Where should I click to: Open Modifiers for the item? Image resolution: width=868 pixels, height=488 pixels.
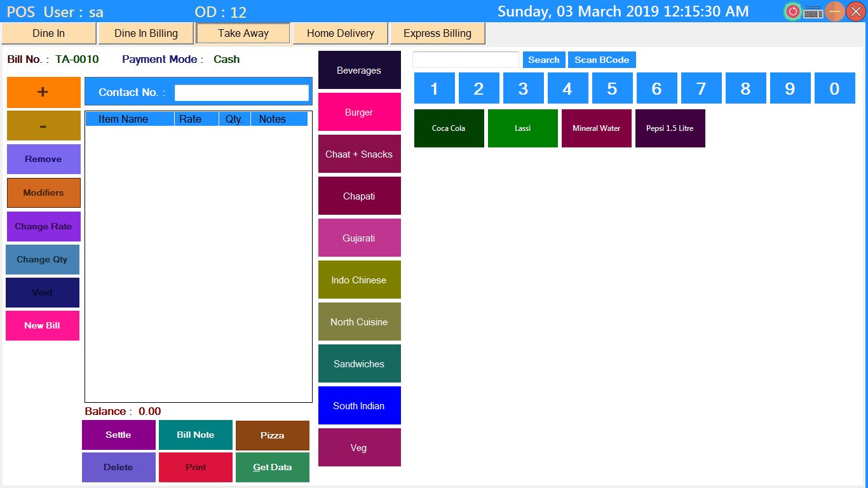click(44, 193)
